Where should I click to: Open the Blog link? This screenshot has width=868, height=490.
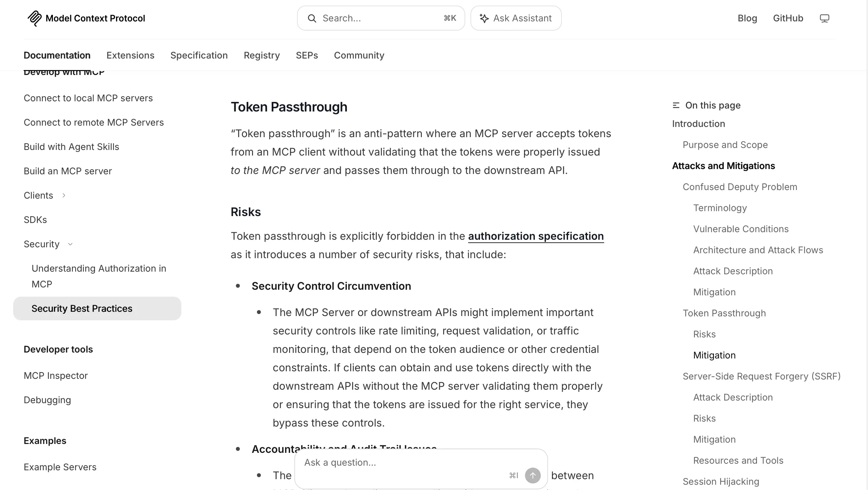747,18
